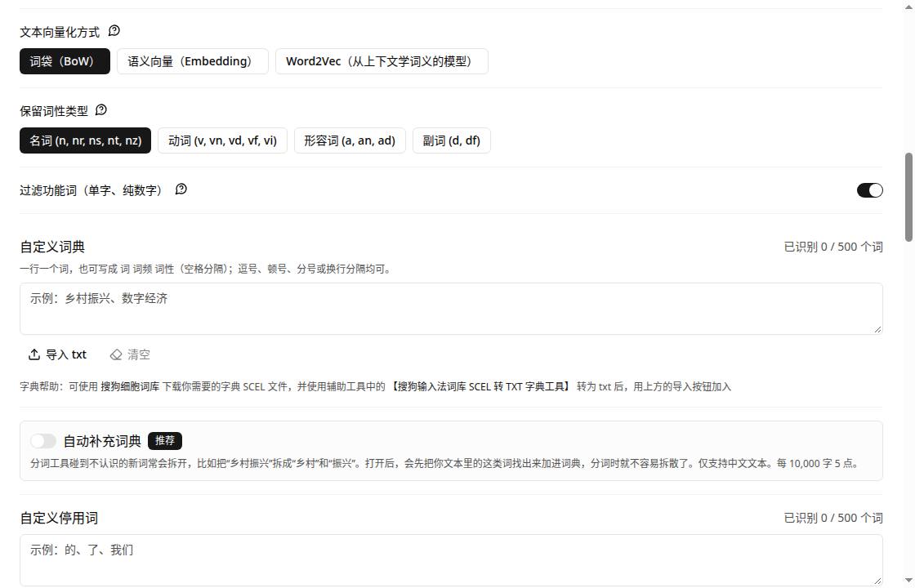Disable the 过滤功能词 switch
The height and width of the screenshot is (588, 915).
[869, 190]
